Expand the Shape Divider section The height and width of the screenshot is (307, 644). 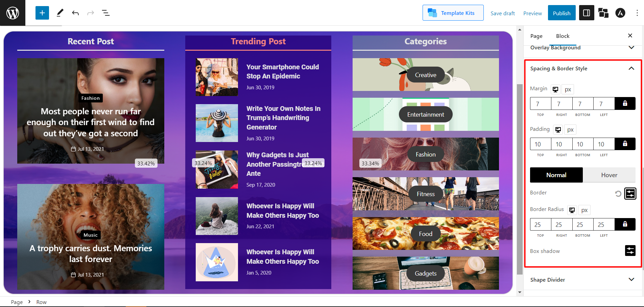click(x=631, y=280)
